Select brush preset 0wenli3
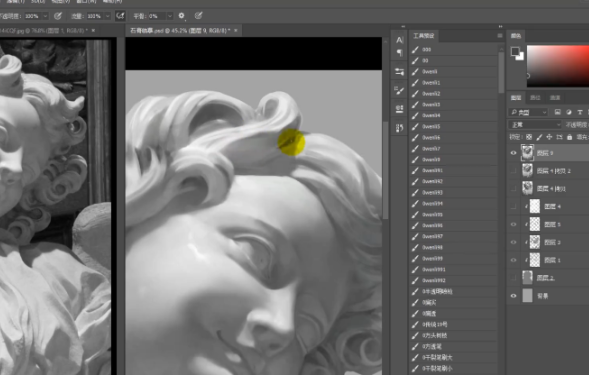This screenshot has width=589, height=375. 454,104
